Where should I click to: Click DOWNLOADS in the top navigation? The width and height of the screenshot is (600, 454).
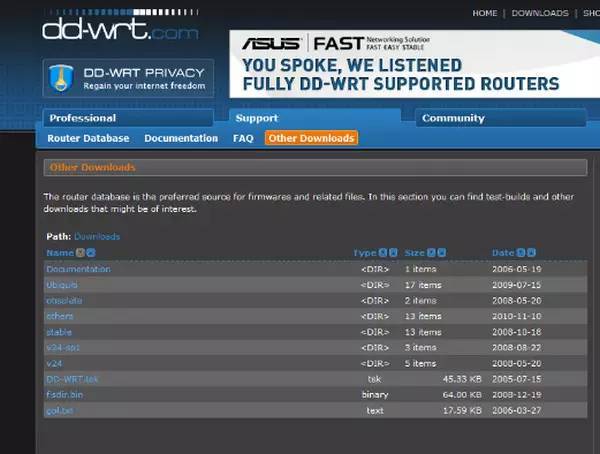tap(540, 13)
